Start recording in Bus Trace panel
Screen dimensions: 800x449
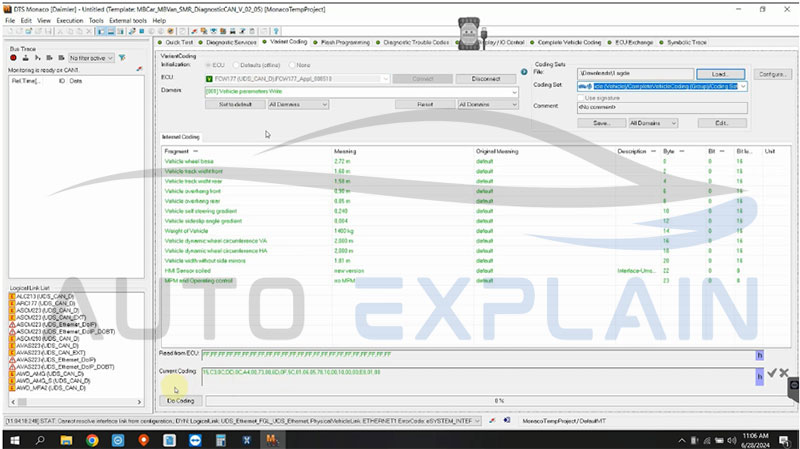(x=14, y=58)
